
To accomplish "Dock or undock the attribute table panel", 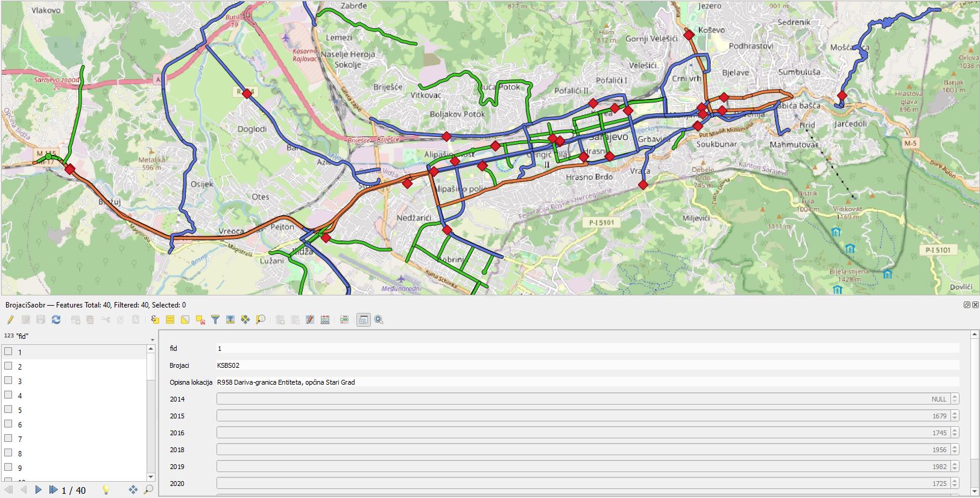I will click(x=967, y=305).
